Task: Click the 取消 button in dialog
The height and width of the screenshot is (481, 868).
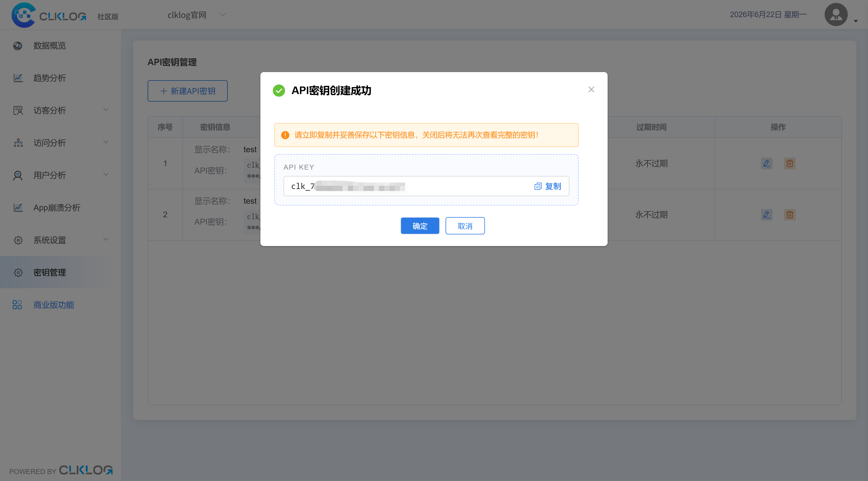Action: pyautogui.click(x=465, y=226)
